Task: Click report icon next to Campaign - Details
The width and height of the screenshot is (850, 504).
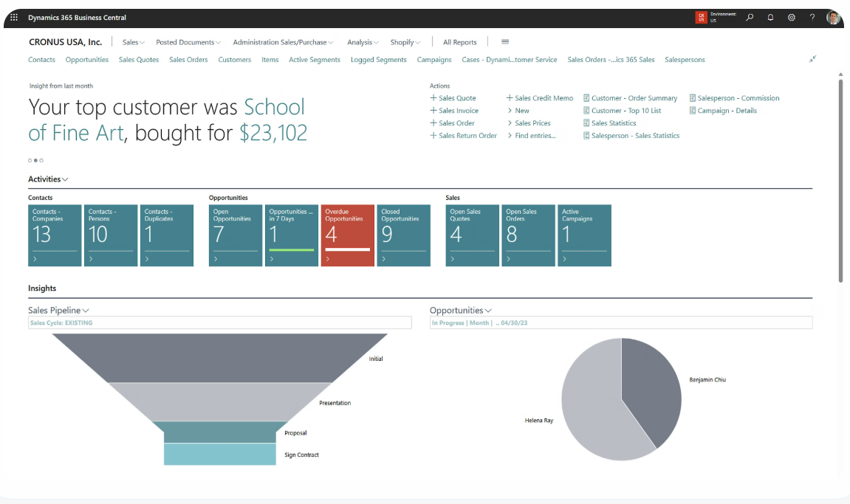Action: pos(692,111)
